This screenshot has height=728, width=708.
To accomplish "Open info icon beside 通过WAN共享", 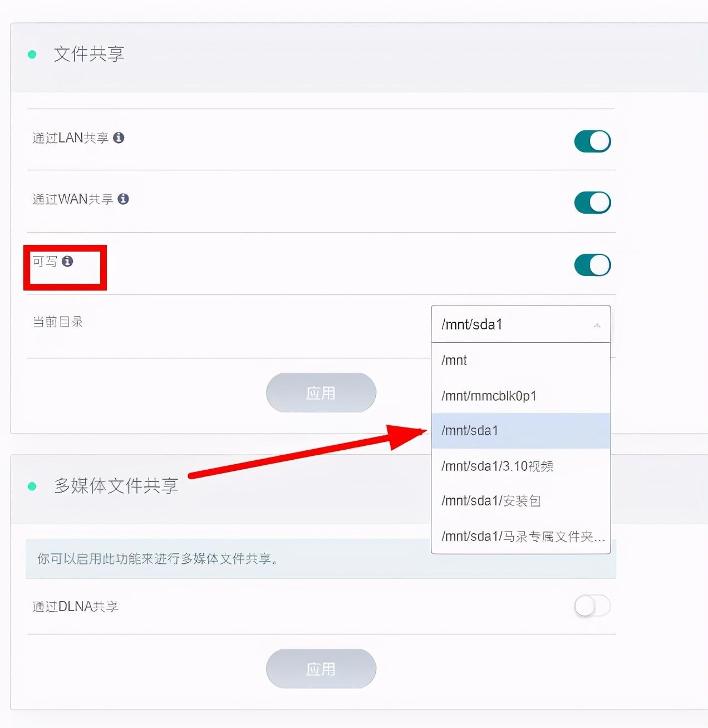I will [x=124, y=199].
